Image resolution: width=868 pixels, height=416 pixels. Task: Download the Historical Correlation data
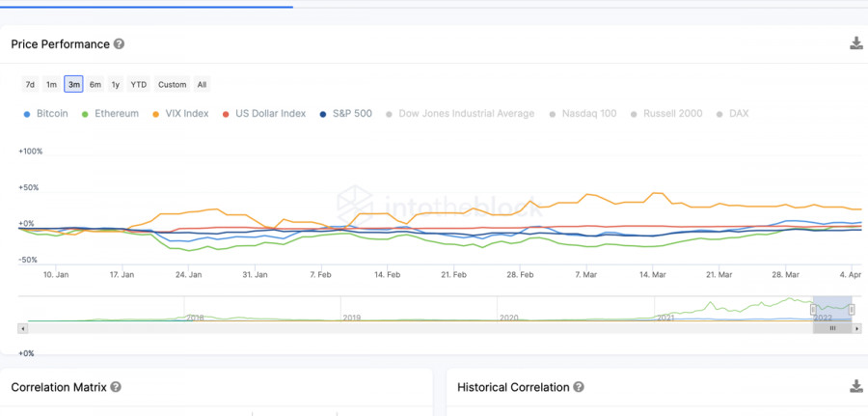tap(855, 386)
